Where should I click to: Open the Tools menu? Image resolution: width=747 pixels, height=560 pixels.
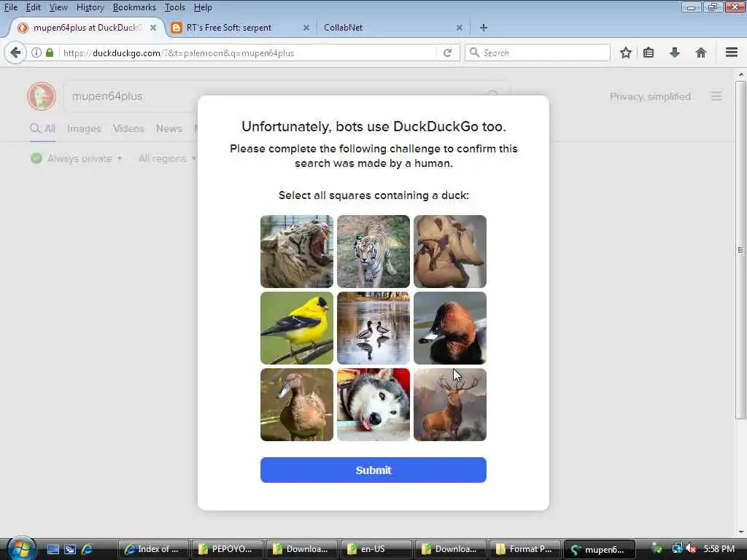tap(175, 7)
